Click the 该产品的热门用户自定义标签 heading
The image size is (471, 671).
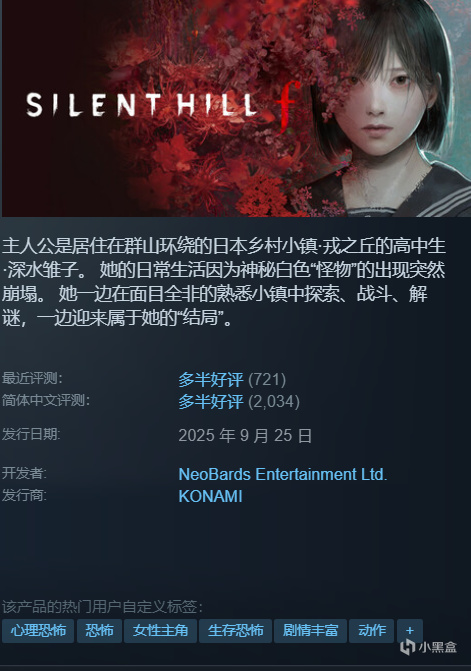[x=102, y=606]
